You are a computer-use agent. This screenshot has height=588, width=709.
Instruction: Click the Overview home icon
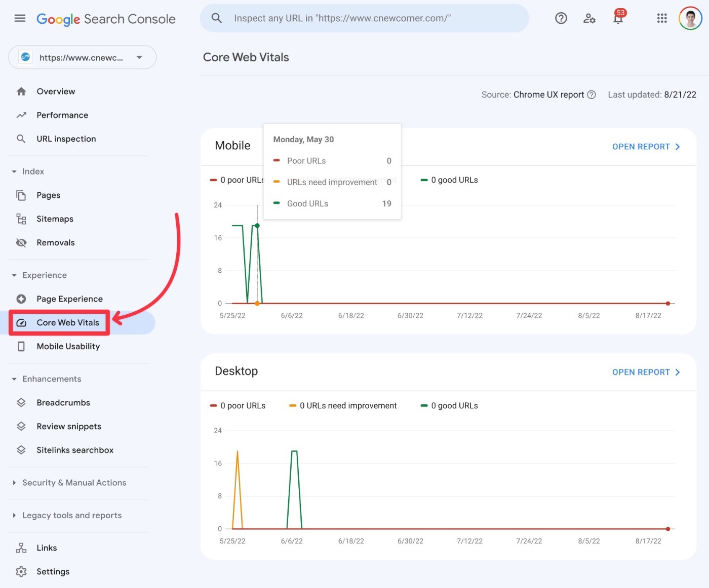coord(21,91)
